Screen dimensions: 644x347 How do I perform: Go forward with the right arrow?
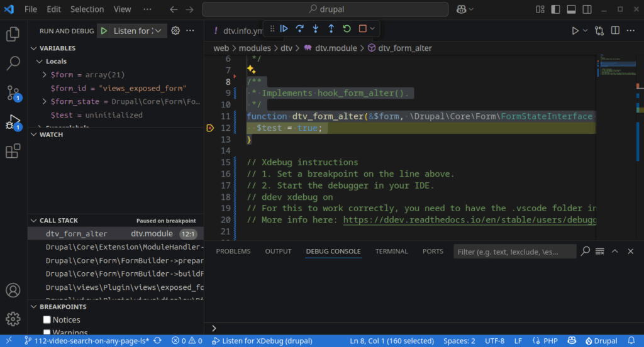pyautogui.click(x=189, y=9)
